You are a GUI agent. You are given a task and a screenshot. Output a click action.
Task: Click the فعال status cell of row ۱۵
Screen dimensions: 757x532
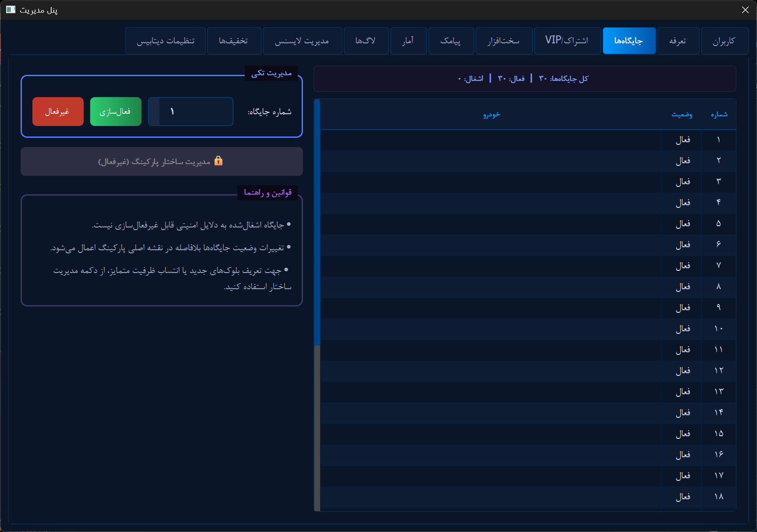[682, 434]
